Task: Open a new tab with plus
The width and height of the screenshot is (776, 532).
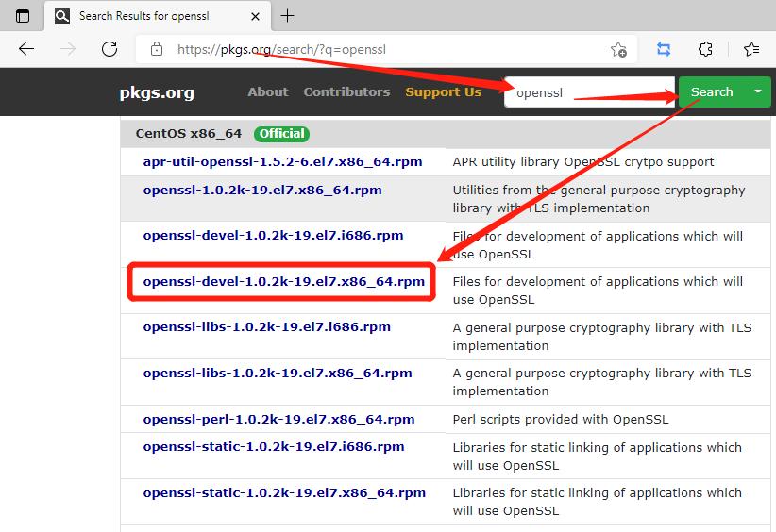Action: tap(288, 16)
